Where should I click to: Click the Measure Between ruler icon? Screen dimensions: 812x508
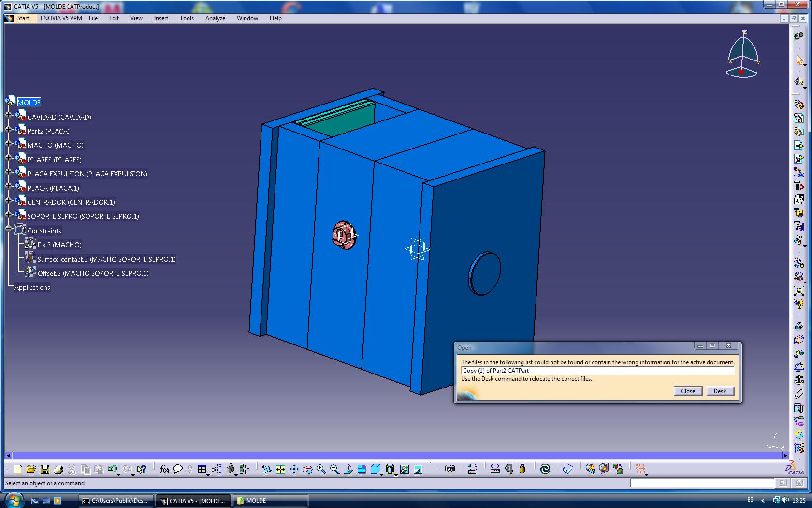pos(495,469)
